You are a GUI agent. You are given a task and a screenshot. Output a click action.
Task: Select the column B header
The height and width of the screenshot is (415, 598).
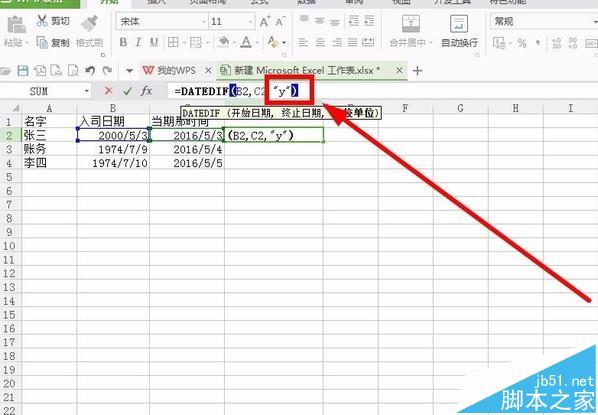coord(113,108)
